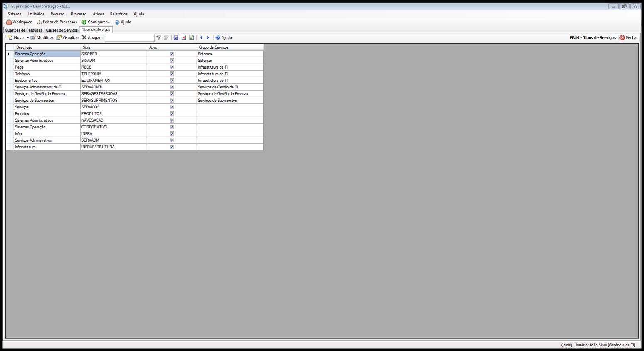Viewport: 644px width, 351px height.
Task: Toggle Ativo checkbox for INFRAESTRUTURA row
Action: pos(172,147)
